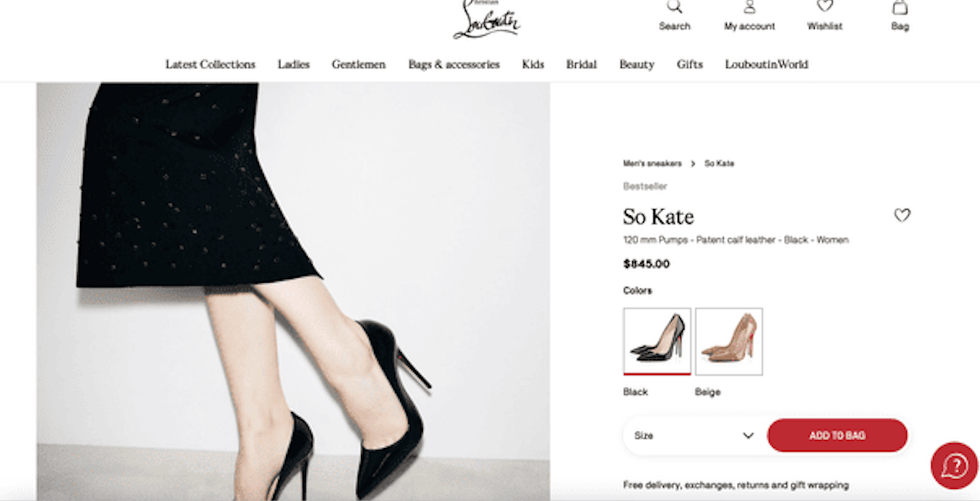Open the shopping Bag icon
This screenshot has height=501, width=980.
(900, 7)
